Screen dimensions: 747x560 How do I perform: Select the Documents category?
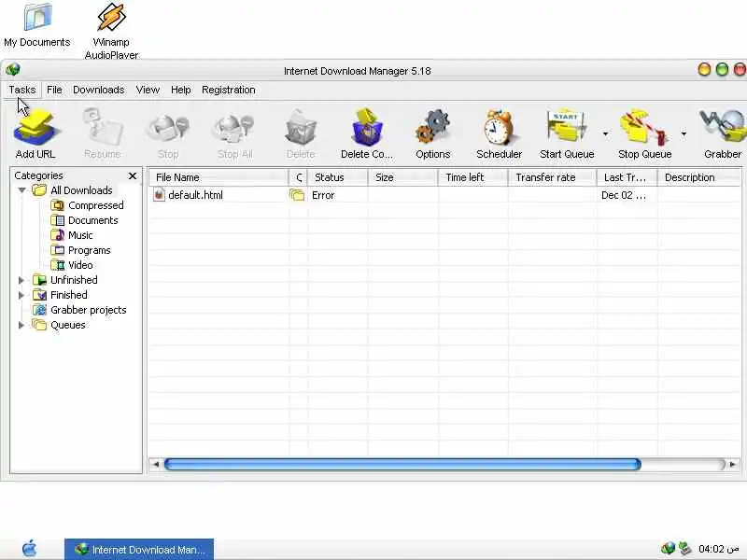92,220
